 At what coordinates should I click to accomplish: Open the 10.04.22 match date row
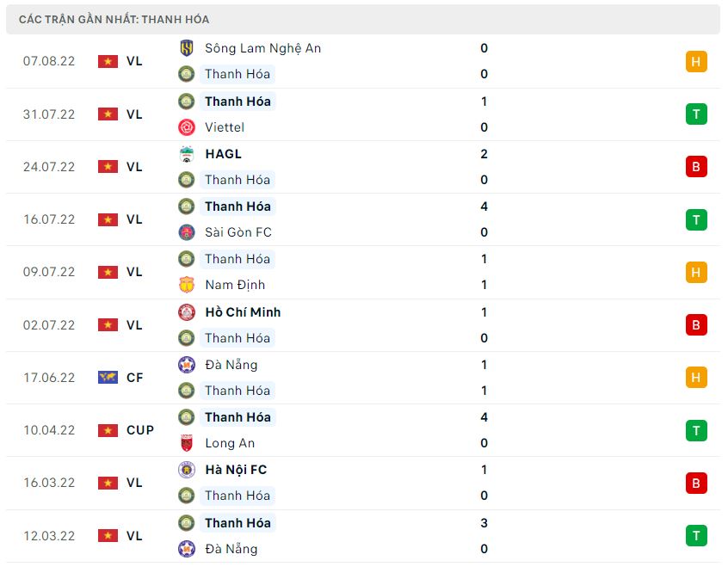pos(49,430)
